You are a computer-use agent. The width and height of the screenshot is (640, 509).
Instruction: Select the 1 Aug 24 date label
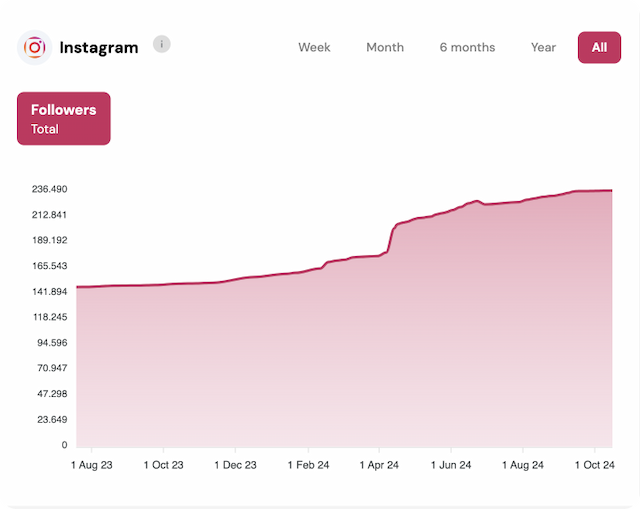[x=523, y=465]
